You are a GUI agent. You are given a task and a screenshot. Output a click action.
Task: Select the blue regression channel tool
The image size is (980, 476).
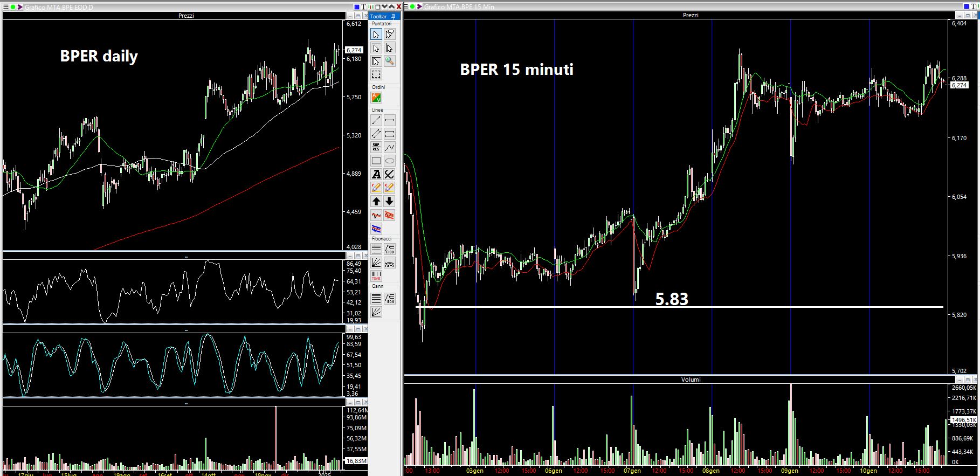(376, 229)
